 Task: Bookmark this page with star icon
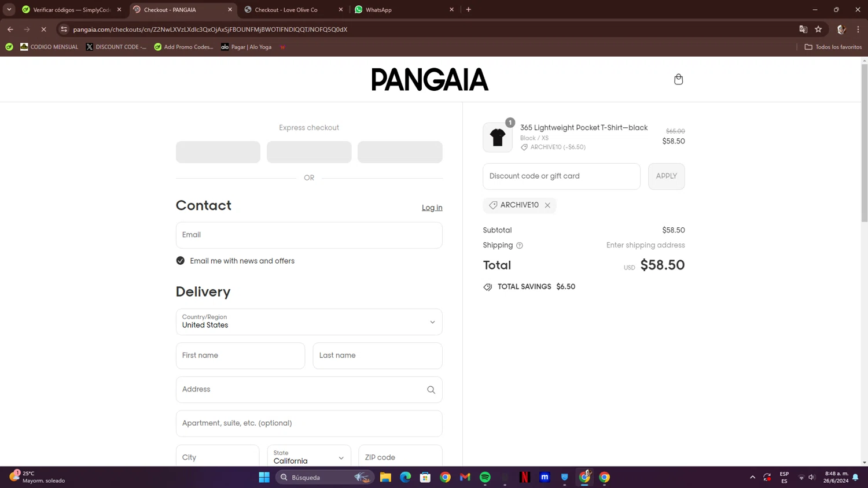(818, 29)
